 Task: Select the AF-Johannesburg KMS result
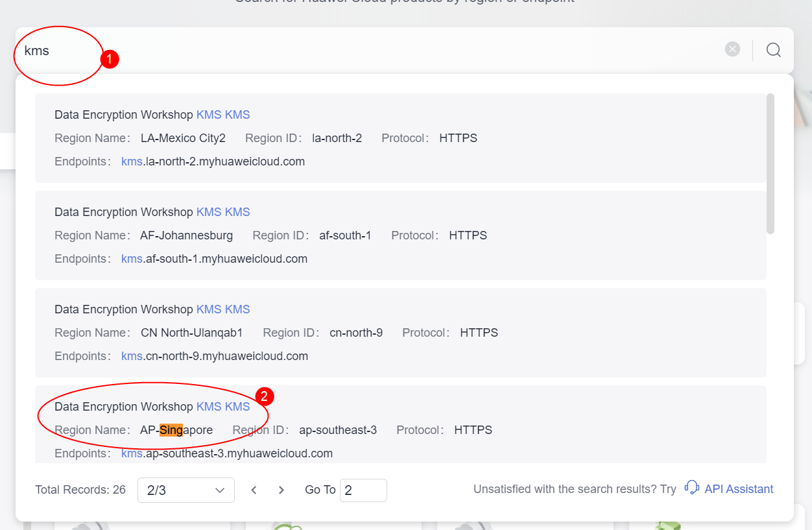[x=400, y=235]
